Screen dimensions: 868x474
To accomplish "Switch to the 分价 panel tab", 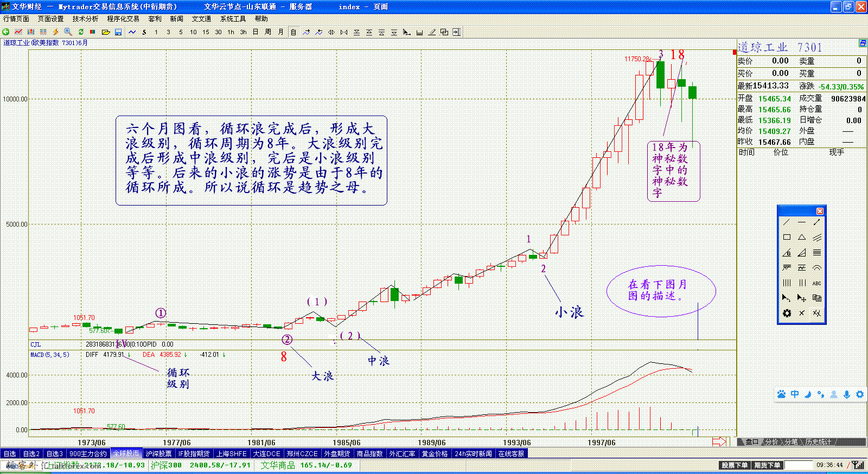I will pyautogui.click(x=771, y=442).
